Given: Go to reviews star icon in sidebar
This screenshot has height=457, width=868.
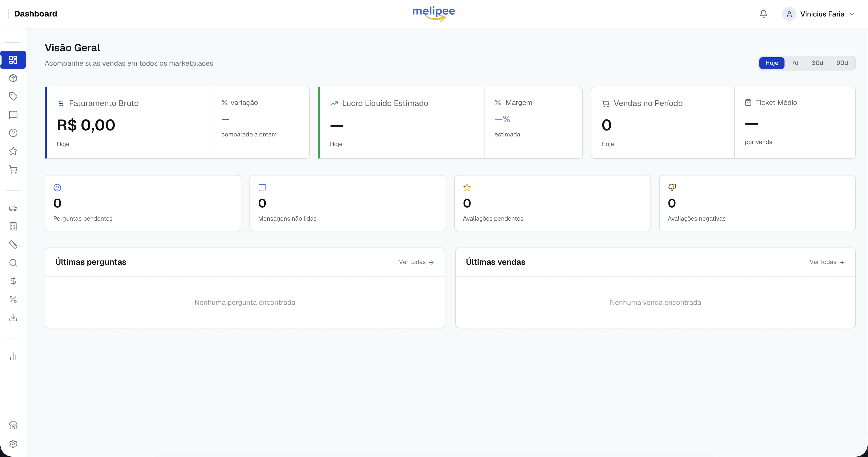Looking at the screenshot, I should 13,151.
